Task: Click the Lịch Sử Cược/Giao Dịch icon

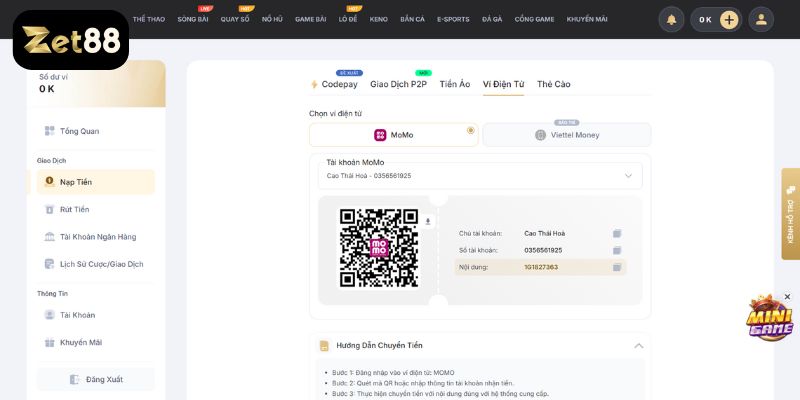Action: 49,264
